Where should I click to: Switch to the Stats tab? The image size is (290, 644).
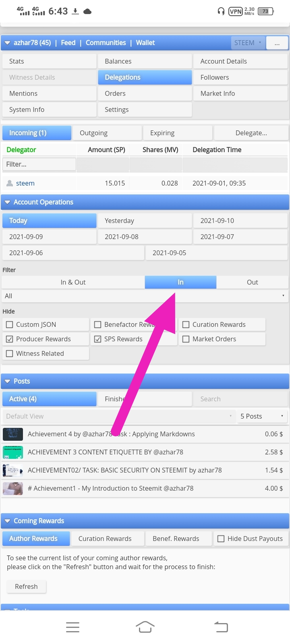coord(49,61)
